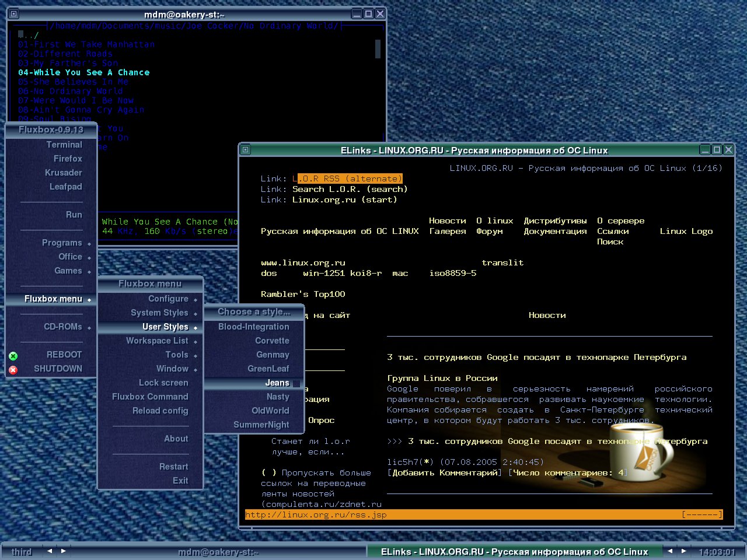Open the terminal window's top-left titlebar button
747x560 pixels.
pos(15,14)
